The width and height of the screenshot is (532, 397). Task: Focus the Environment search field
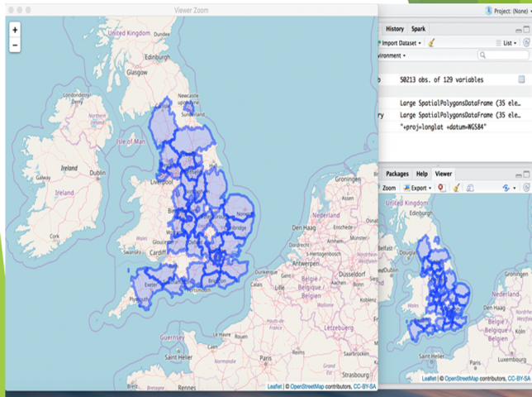[503, 55]
